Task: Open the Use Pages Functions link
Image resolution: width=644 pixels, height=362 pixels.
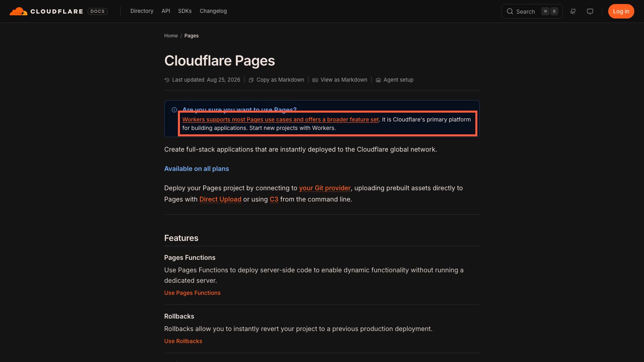Action: pos(192,293)
